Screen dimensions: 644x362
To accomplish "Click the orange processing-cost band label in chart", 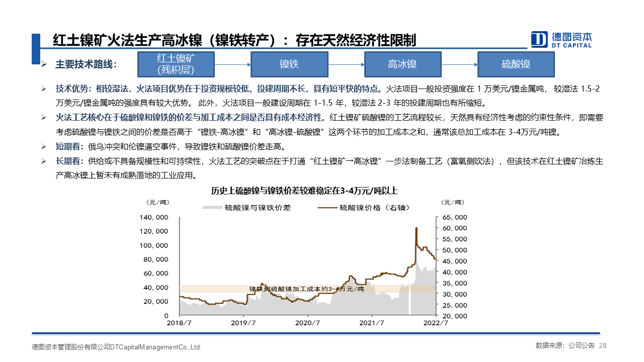I will pos(306,289).
